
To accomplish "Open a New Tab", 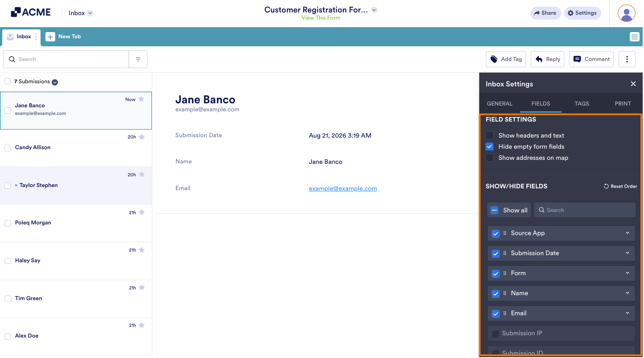I will click(x=64, y=37).
